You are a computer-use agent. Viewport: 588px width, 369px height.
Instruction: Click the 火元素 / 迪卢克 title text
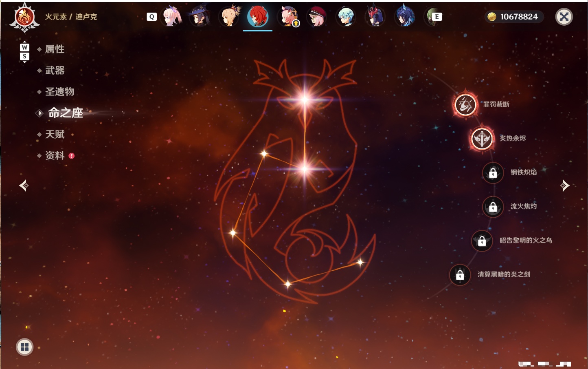pyautogui.click(x=71, y=17)
